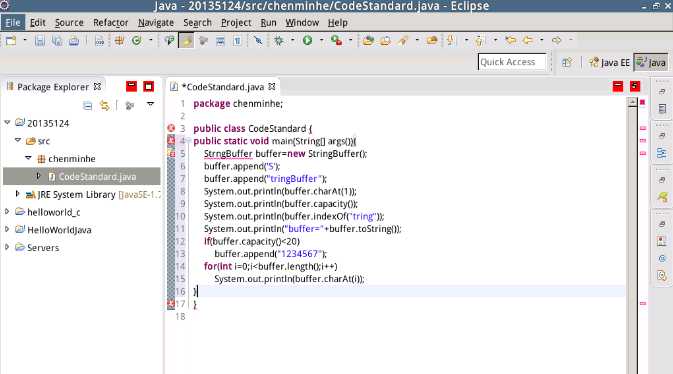Click the Debug bug toolbar icon
673x374 pixels.
tap(279, 41)
